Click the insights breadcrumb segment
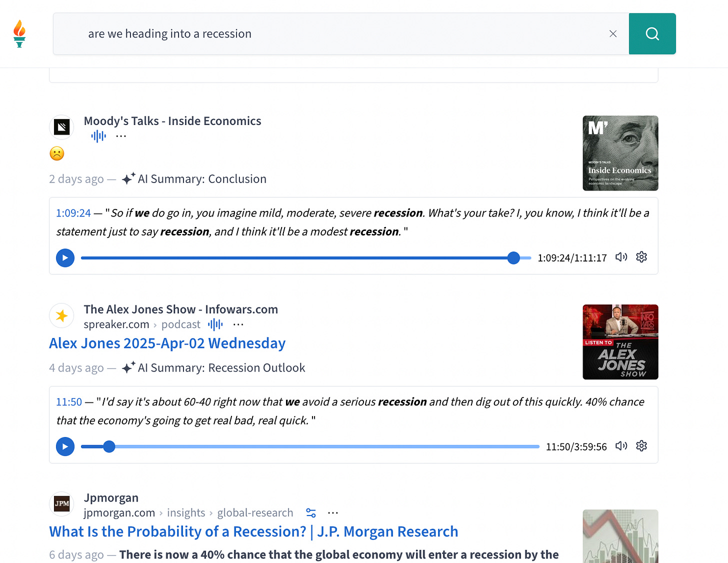The height and width of the screenshot is (563, 728). click(x=186, y=513)
